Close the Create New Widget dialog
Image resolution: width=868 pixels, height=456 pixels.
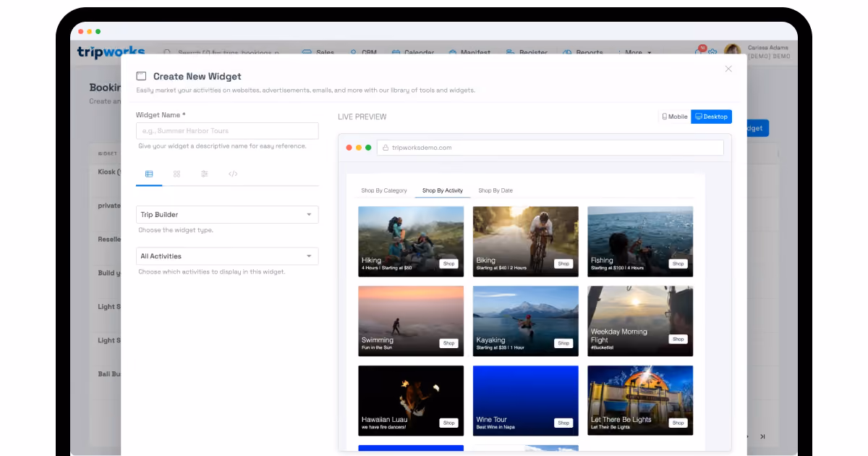point(728,69)
